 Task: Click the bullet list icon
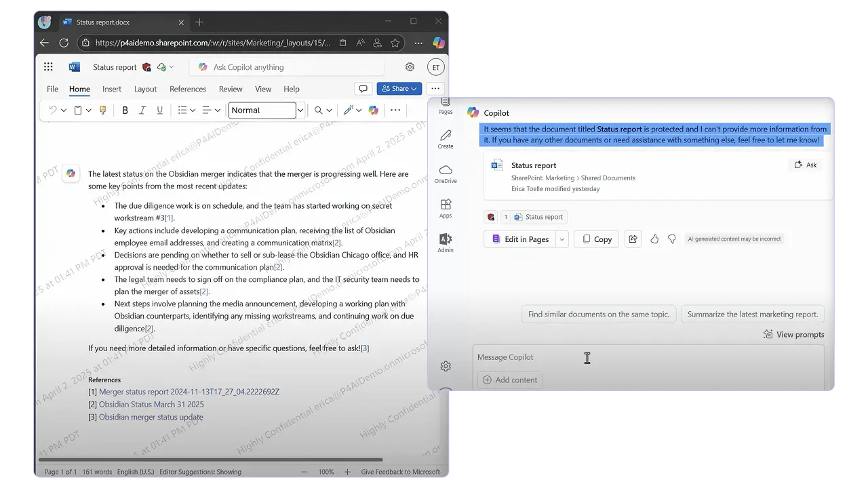[x=182, y=110]
